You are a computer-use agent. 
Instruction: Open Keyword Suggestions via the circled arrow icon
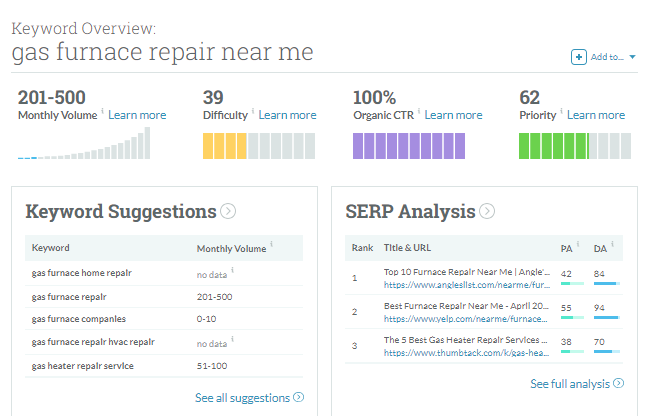pos(228,211)
